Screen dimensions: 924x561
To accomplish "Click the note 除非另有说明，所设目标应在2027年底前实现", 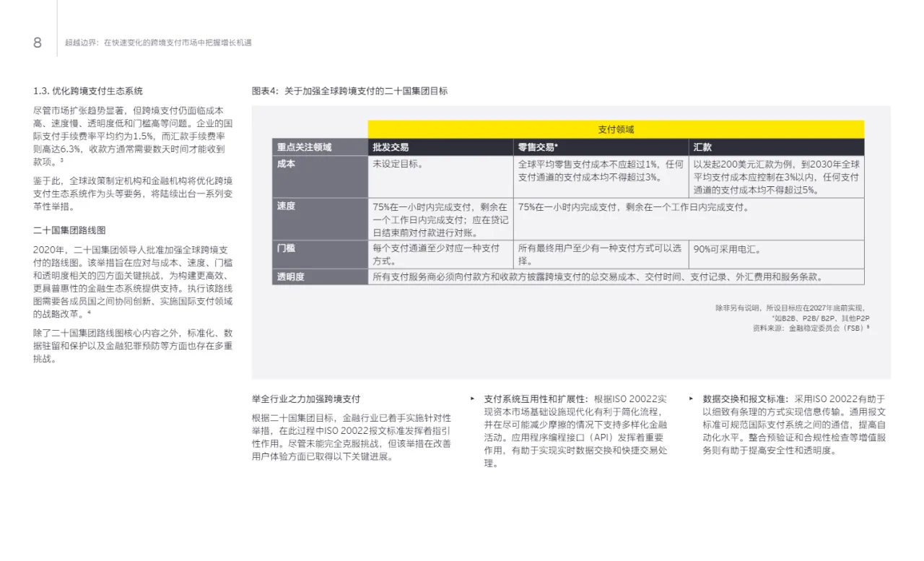I will (x=790, y=308).
